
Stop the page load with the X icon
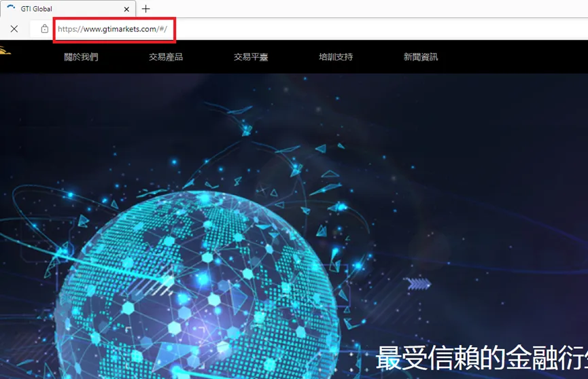(14, 29)
